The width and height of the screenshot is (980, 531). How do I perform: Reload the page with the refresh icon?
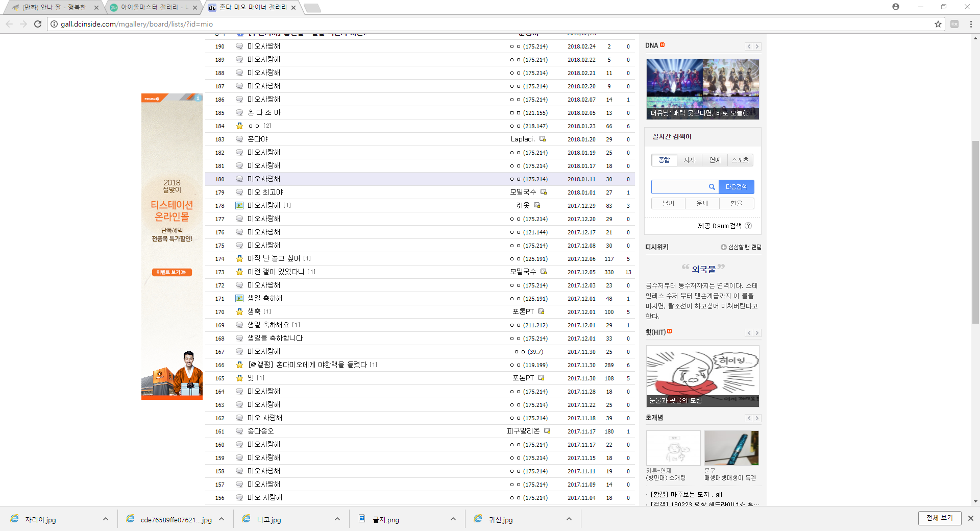38,24
